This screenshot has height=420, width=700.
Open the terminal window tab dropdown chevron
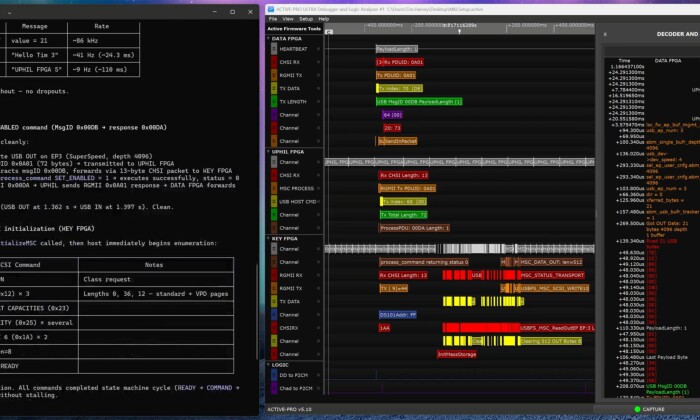click(9, 12)
